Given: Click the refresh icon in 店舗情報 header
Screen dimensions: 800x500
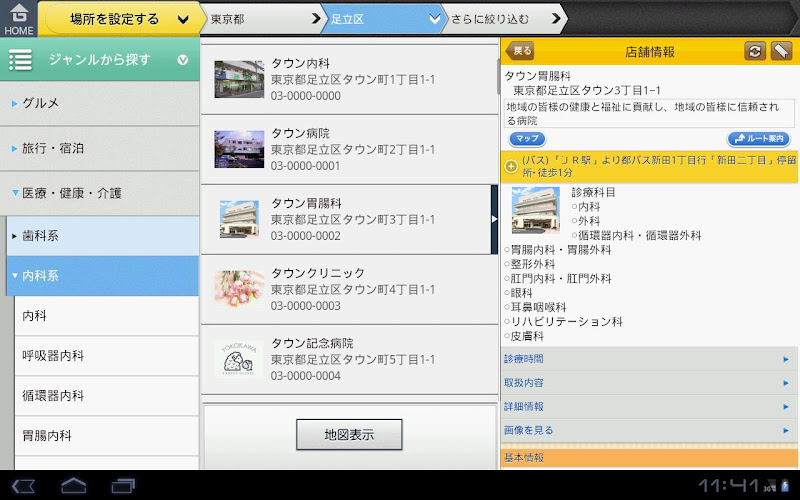Looking at the screenshot, I should 755,51.
